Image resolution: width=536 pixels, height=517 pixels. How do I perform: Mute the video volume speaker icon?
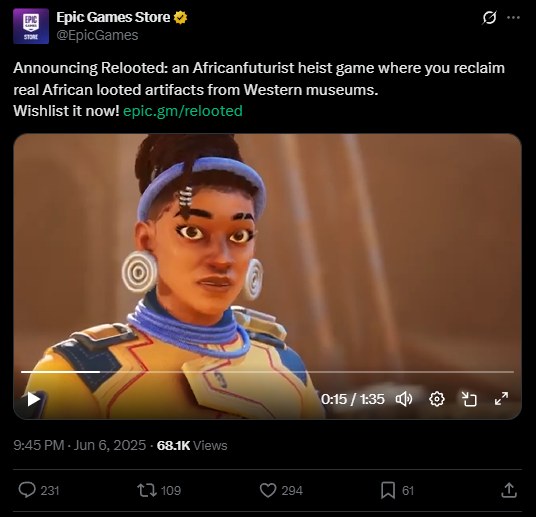[404, 399]
